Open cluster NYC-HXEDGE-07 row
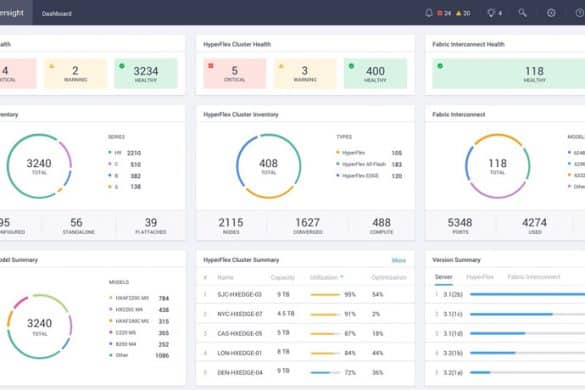This screenshot has width=585, height=390. (x=305, y=314)
